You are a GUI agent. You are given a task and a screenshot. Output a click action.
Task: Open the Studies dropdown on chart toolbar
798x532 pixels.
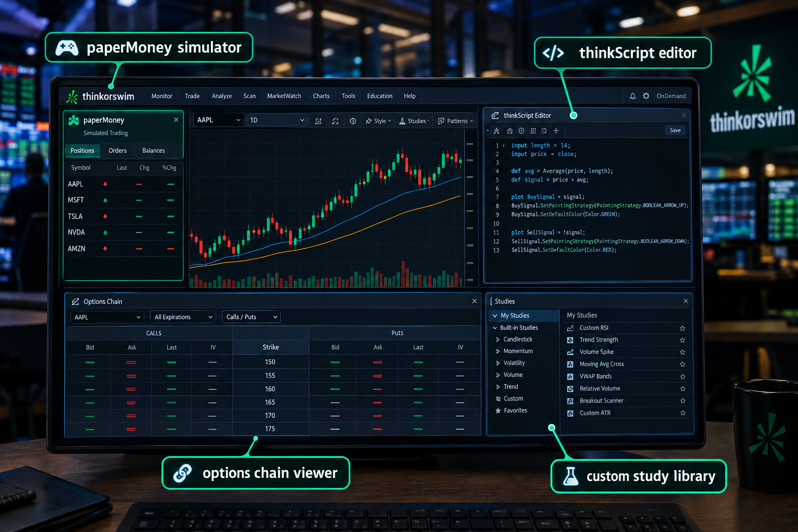pos(415,121)
